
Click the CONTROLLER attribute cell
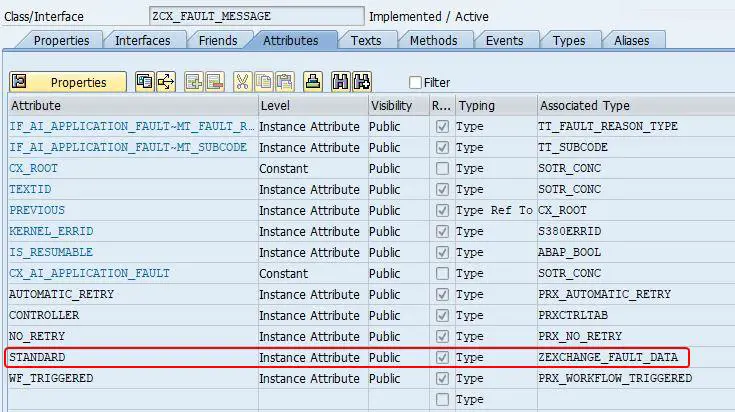133,315
